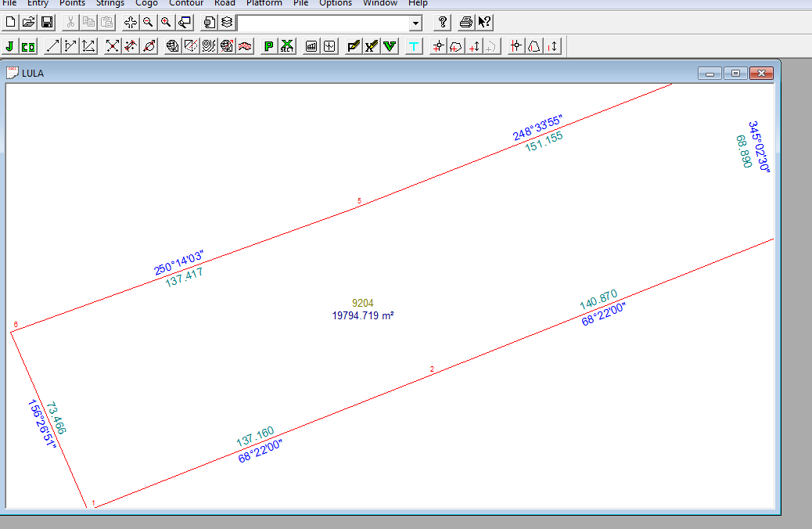Click the context Help arrow icon
The image size is (812, 529).
pyautogui.click(x=485, y=22)
